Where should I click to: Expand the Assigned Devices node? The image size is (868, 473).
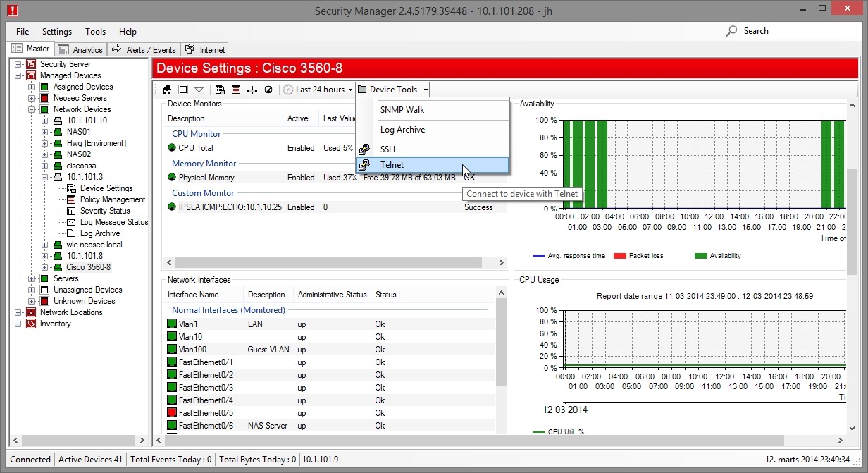click(32, 87)
